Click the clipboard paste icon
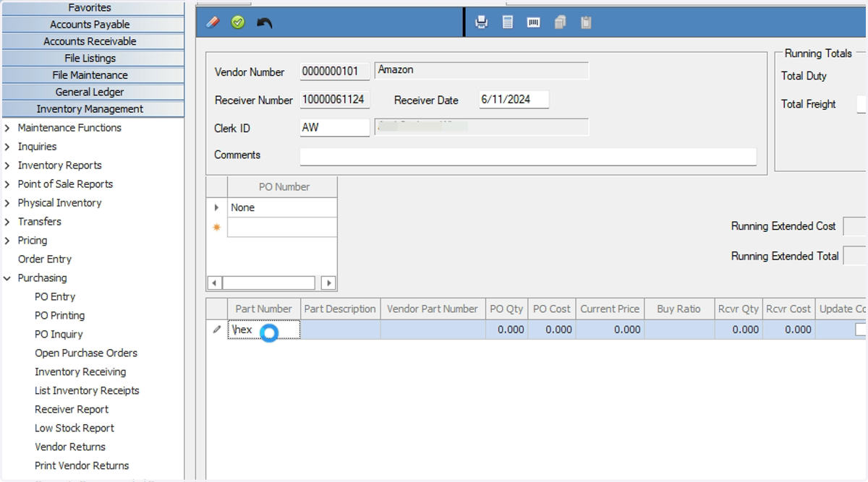Viewport: 868px width, 482px height. pyautogui.click(x=586, y=22)
